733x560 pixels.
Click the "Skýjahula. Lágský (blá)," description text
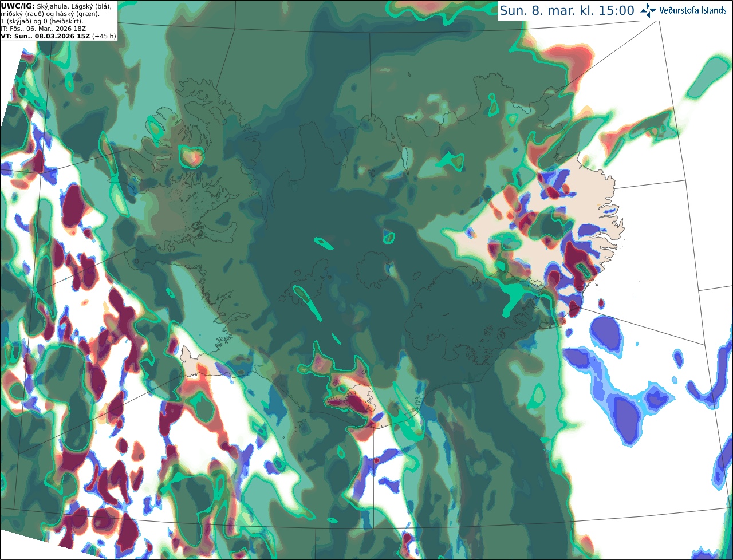74,6
